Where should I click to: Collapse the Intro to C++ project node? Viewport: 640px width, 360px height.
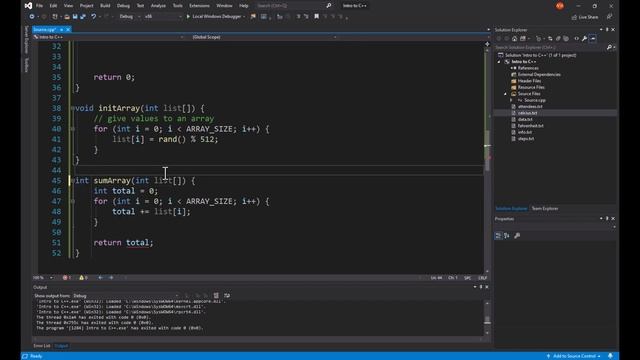click(x=499, y=62)
